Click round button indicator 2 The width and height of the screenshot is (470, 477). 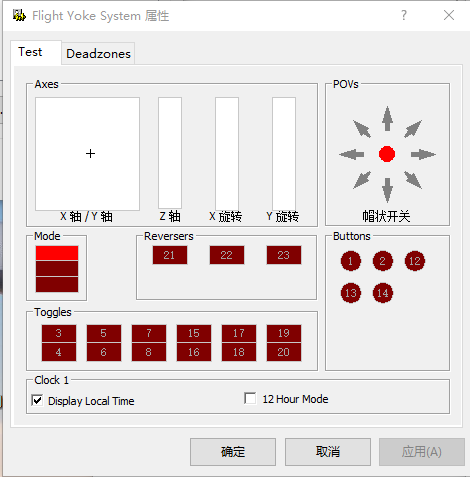pos(383,261)
